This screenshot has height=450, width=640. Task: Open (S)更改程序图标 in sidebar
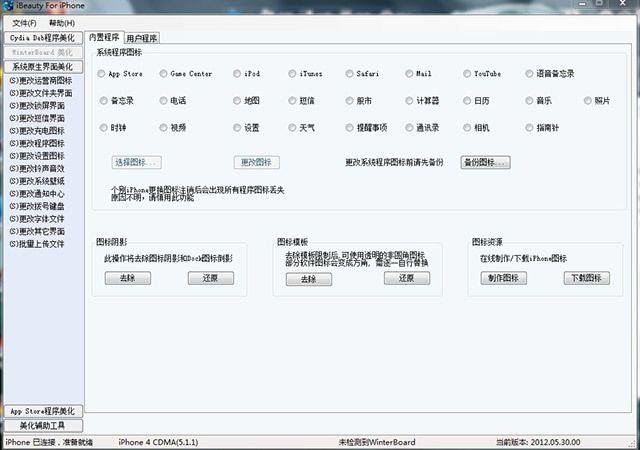pos(37,143)
